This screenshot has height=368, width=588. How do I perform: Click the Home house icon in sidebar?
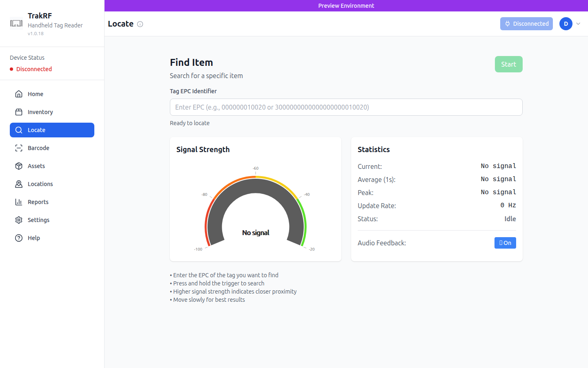tap(19, 94)
